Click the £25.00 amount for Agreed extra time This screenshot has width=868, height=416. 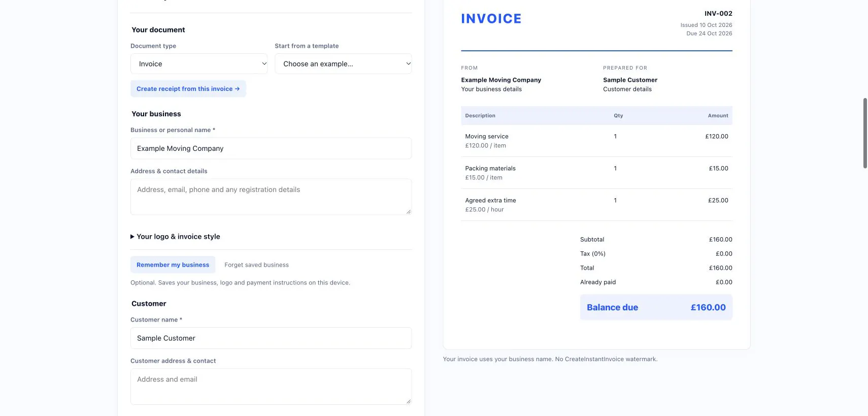click(718, 201)
